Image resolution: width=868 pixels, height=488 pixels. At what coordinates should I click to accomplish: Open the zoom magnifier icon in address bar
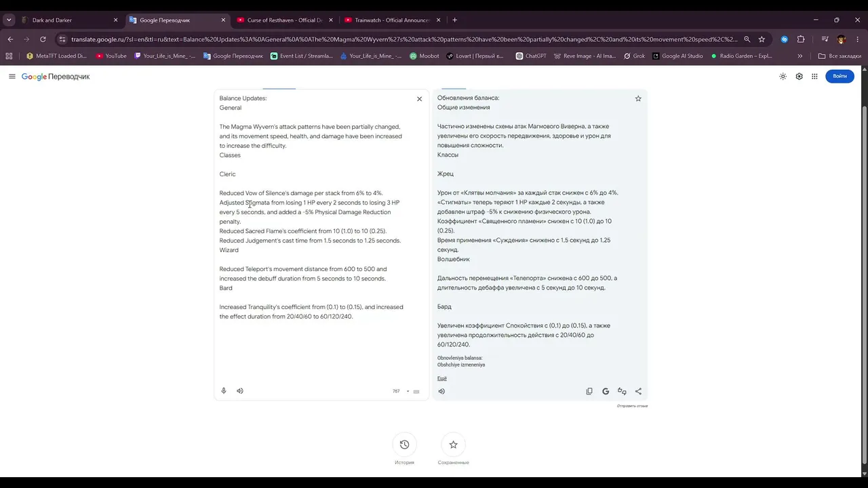pos(747,39)
